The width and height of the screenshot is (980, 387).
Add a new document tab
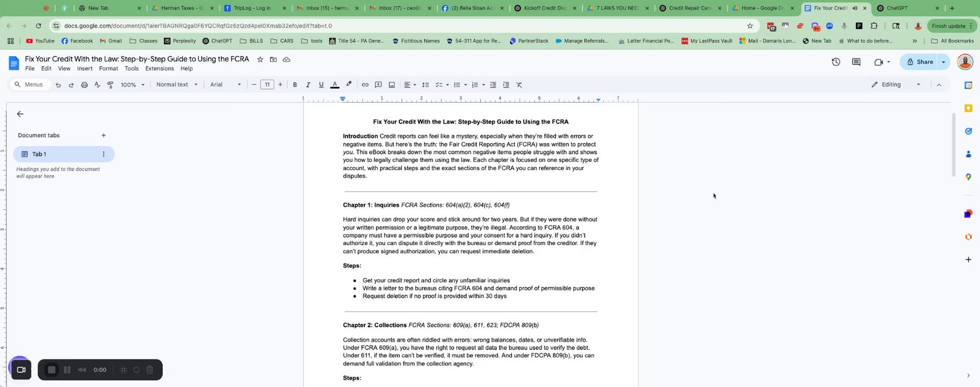[104, 135]
